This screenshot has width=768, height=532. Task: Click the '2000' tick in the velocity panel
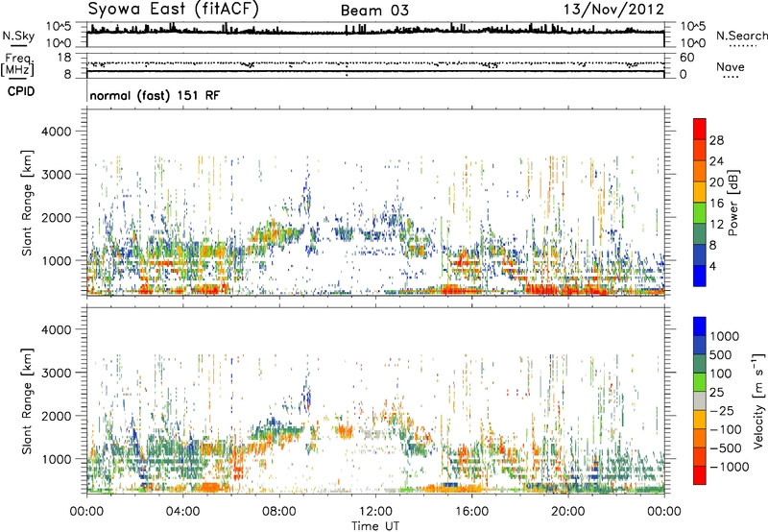pos(56,416)
